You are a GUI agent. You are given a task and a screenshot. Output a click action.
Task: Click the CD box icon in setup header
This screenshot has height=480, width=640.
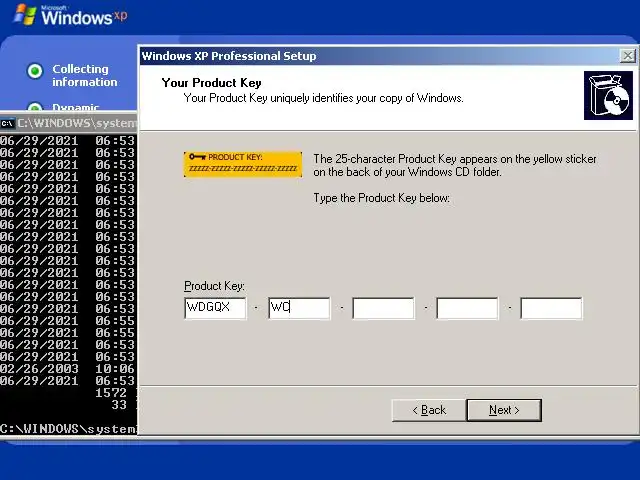click(x=608, y=96)
